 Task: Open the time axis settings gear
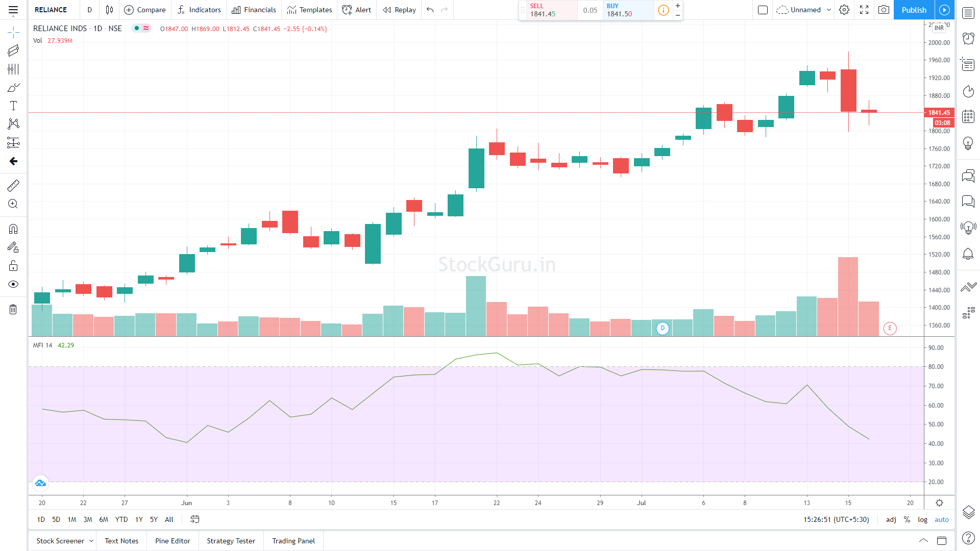click(939, 503)
